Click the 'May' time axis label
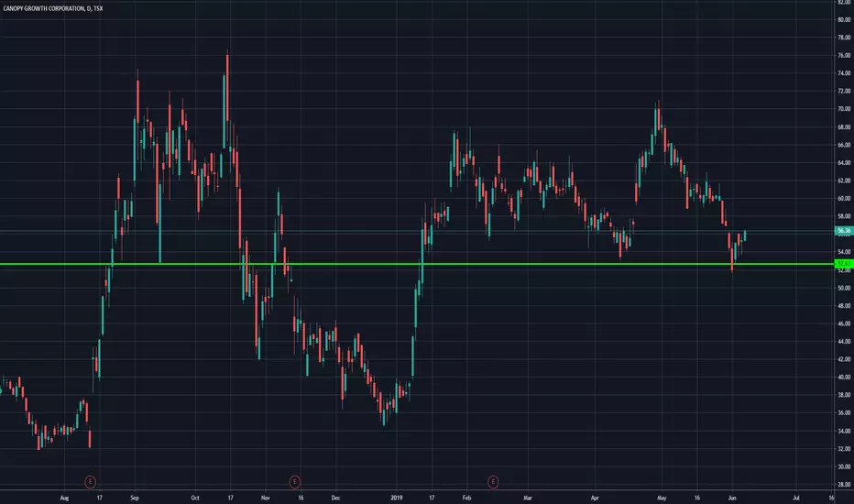 pos(662,498)
